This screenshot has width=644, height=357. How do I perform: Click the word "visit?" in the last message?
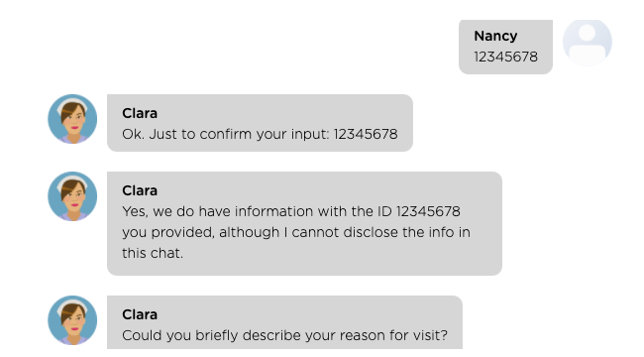coord(428,335)
